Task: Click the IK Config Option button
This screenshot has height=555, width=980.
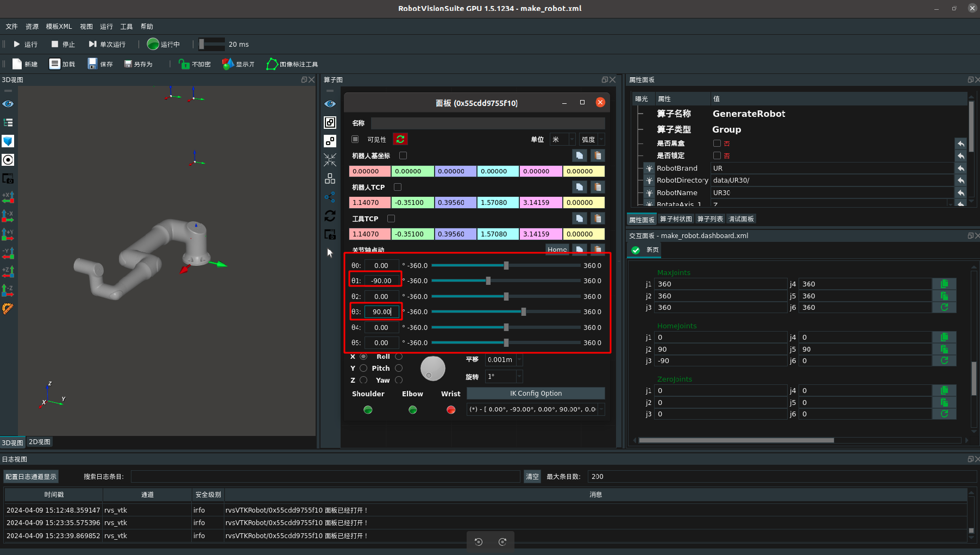Action: [x=536, y=394]
